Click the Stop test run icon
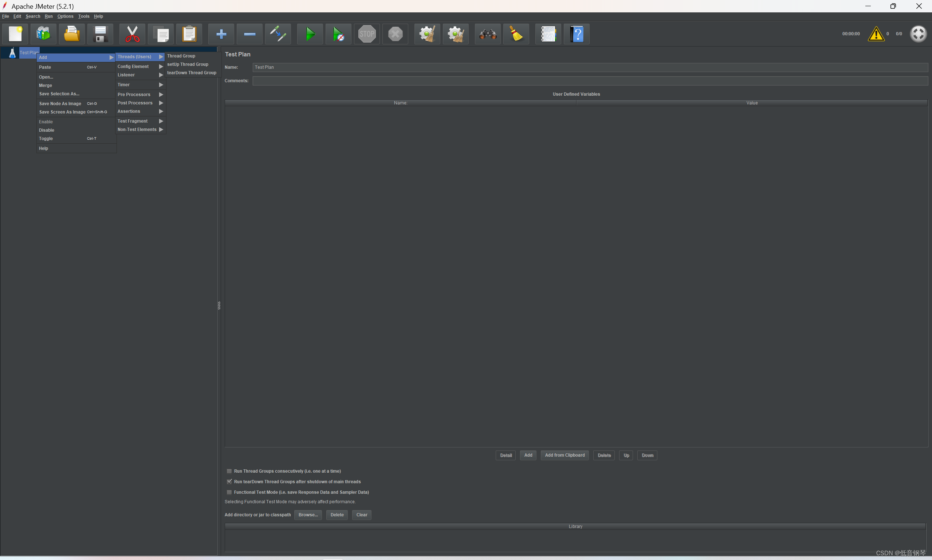 pos(365,34)
